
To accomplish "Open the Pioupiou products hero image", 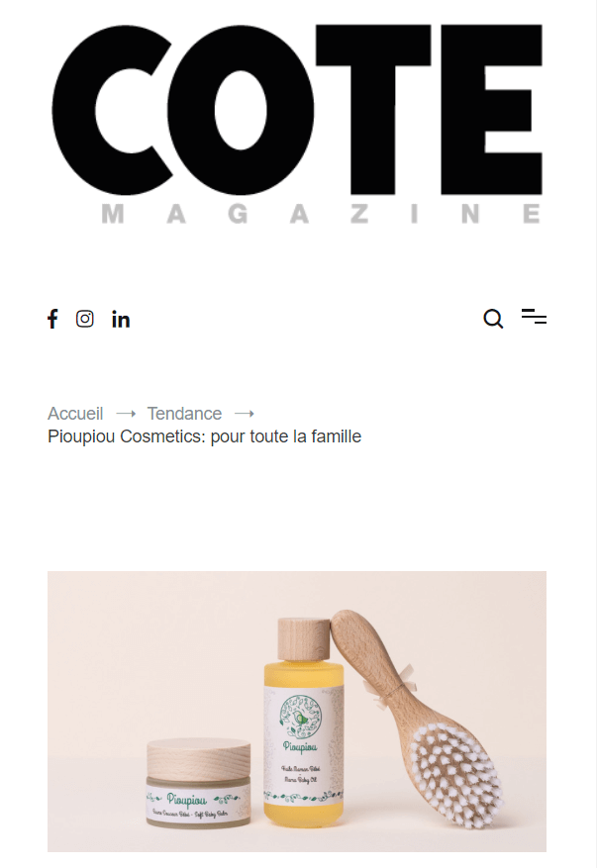I will point(297,712).
